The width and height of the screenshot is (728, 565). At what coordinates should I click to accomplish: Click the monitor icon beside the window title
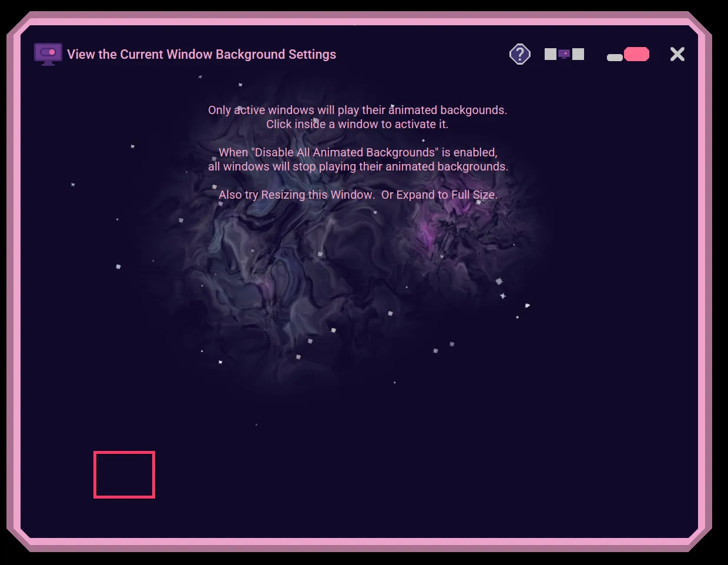[x=48, y=54]
